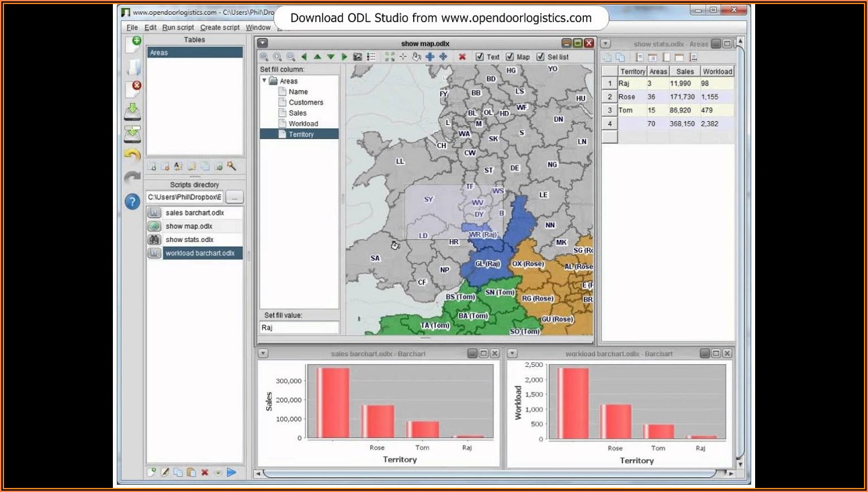Select show stats.odlx in the scripts list
Screen dimensions: 868x492
(189, 240)
